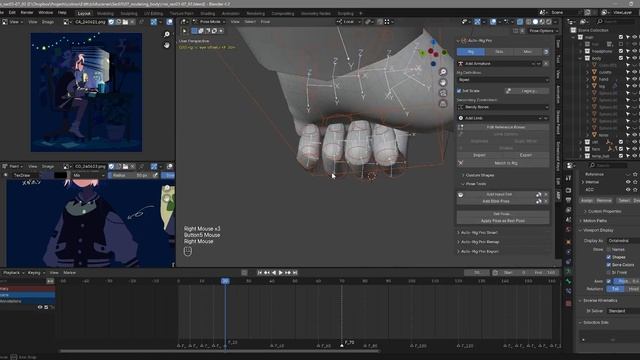
Task: Switch to the Sculpting workspace tab
Action: click(129, 13)
